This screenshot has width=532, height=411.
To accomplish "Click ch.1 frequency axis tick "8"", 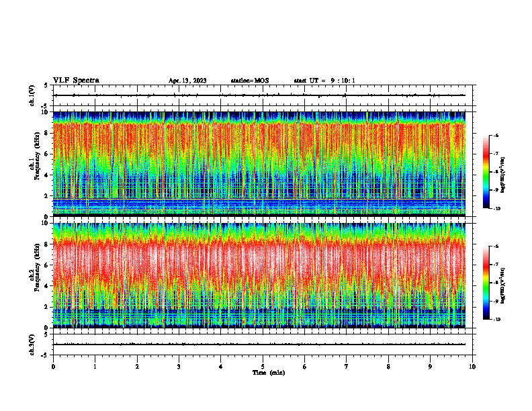I will tap(47, 133).
